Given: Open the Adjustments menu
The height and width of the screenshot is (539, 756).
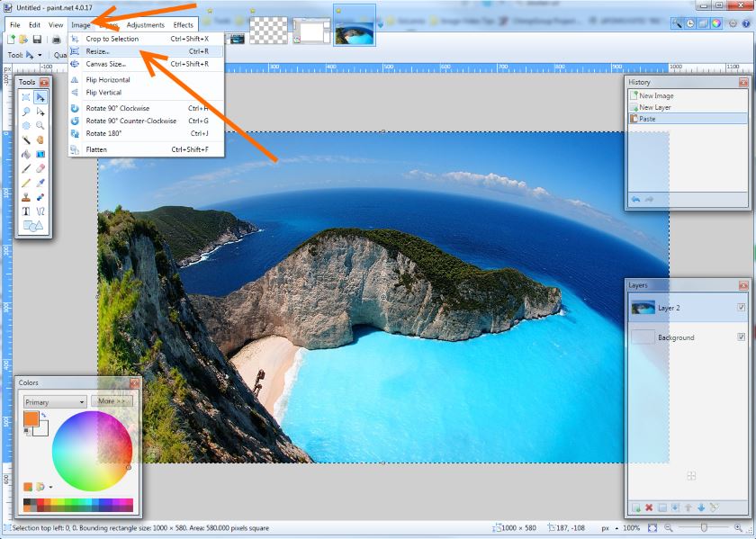Looking at the screenshot, I should pyautogui.click(x=145, y=25).
